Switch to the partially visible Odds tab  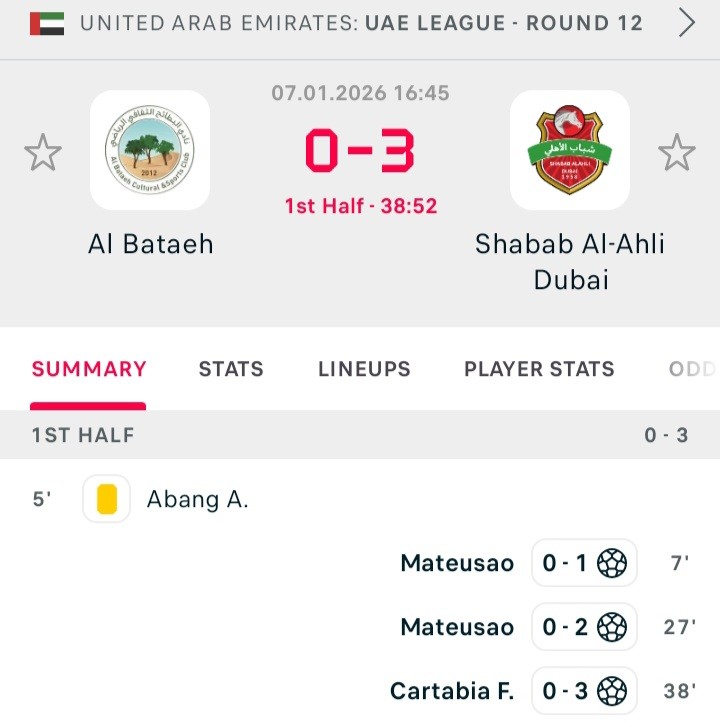[692, 369]
